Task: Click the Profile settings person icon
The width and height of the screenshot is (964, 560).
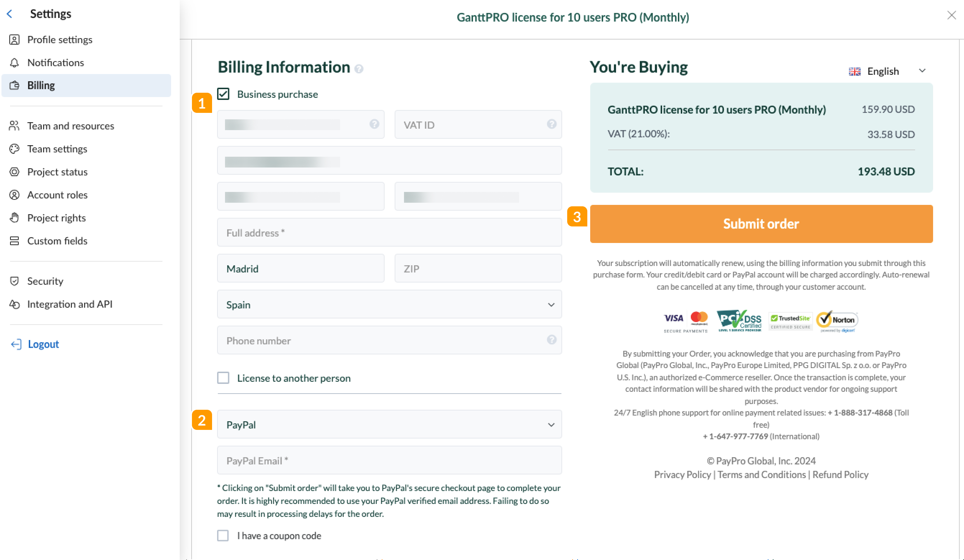Action: point(14,40)
